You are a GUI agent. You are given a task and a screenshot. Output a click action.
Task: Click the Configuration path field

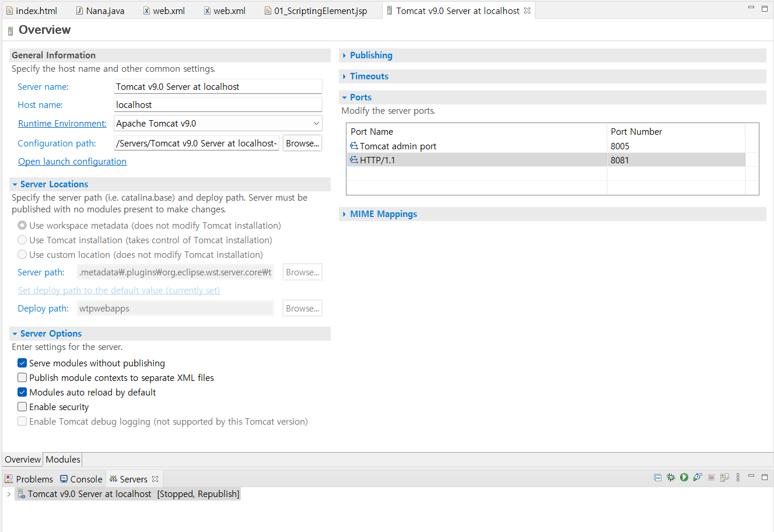(x=197, y=143)
